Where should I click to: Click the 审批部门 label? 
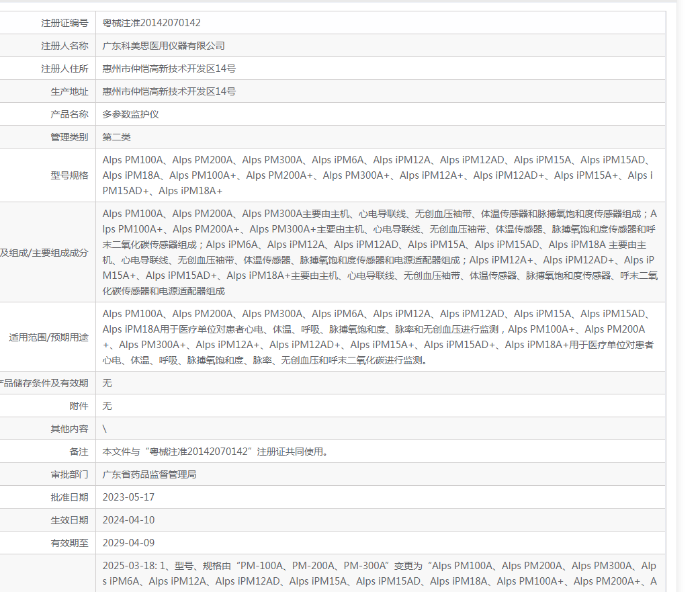pos(69,474)
